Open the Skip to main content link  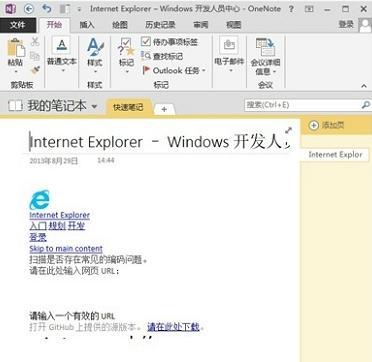[x=66, y=249]
